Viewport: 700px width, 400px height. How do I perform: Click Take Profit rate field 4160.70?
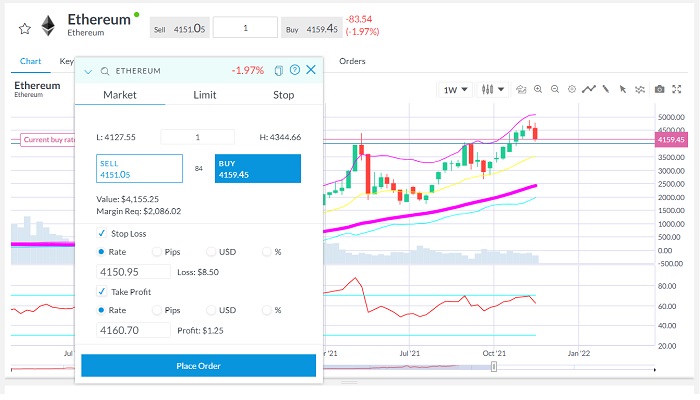pos(133,330)
